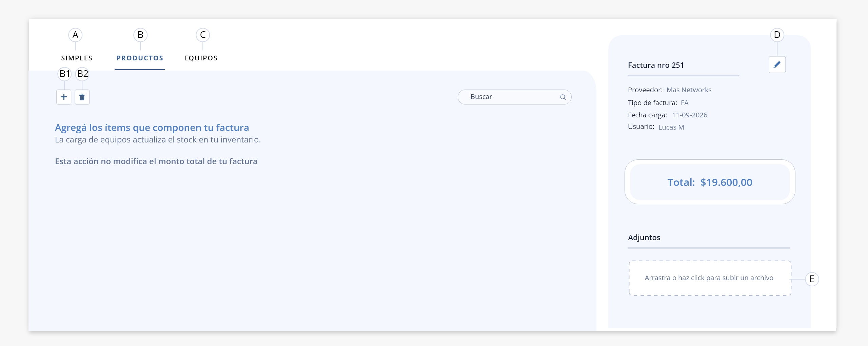The image size is (868, 346).
Task: Click the B1 annotation marker
Action: (64, 74)
